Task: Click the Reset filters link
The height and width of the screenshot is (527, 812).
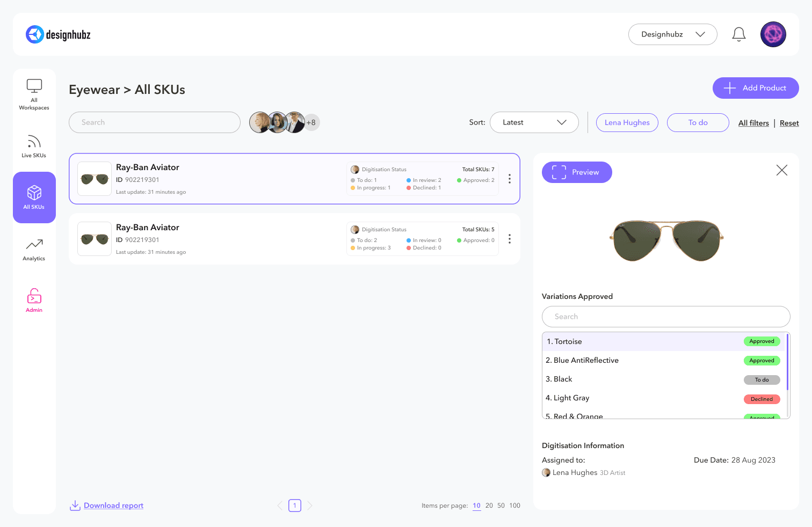Action: tap(789, 123)
